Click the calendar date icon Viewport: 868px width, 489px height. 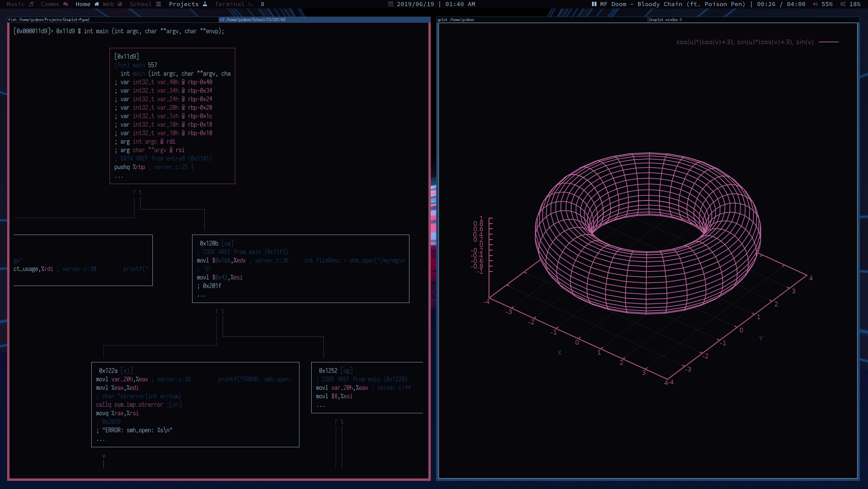tap(391, 4)
